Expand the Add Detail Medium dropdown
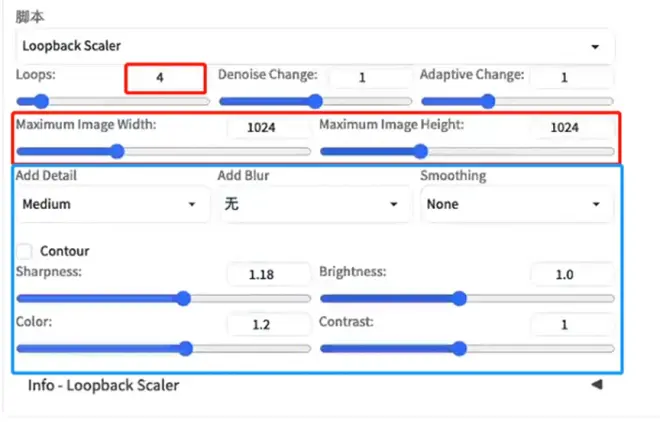 coord(112,204)
